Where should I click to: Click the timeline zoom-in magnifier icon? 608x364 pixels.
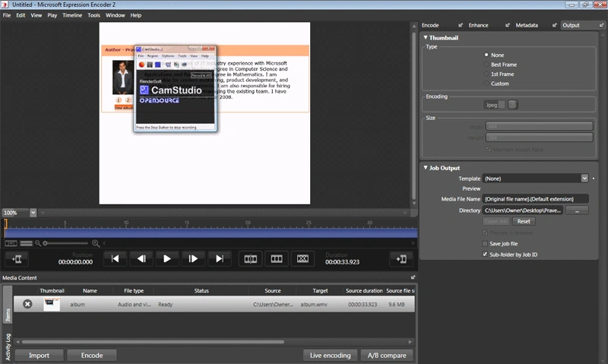click(x=96, y=243)
